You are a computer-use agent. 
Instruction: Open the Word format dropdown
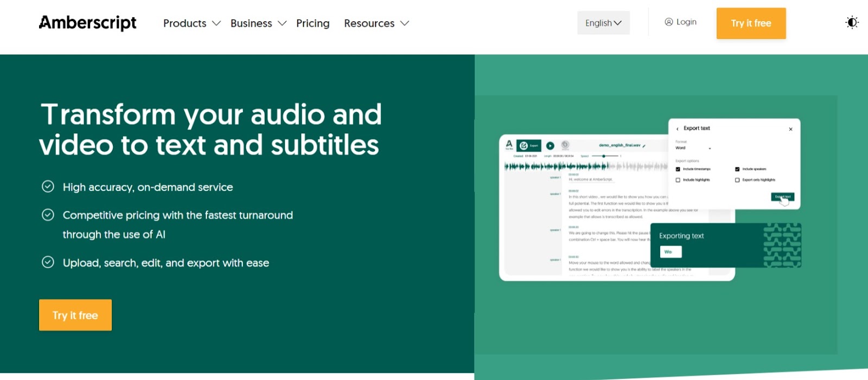[693, 148]
